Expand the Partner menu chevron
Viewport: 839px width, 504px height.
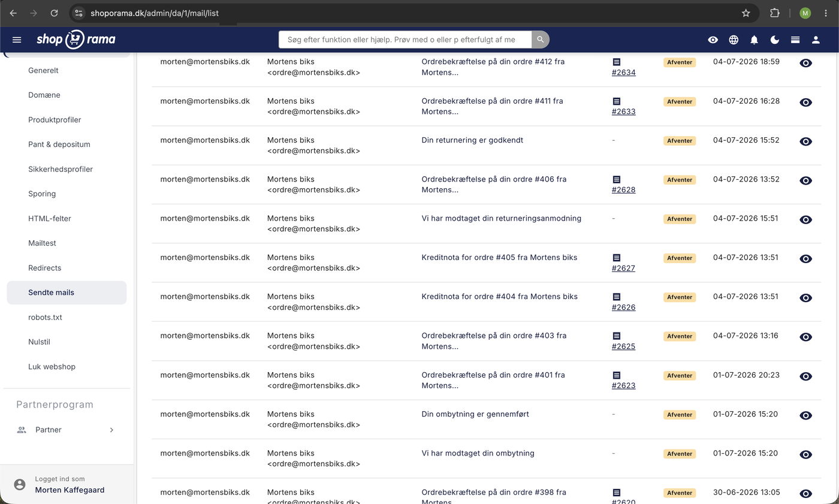coord(111,430)
